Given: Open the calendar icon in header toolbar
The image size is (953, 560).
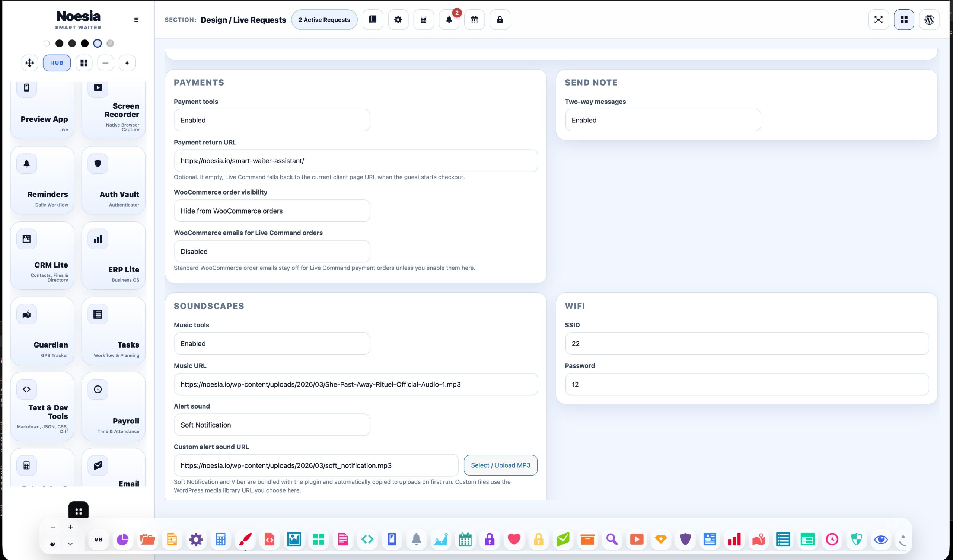Looking at the screenshot, I should 474,20.
